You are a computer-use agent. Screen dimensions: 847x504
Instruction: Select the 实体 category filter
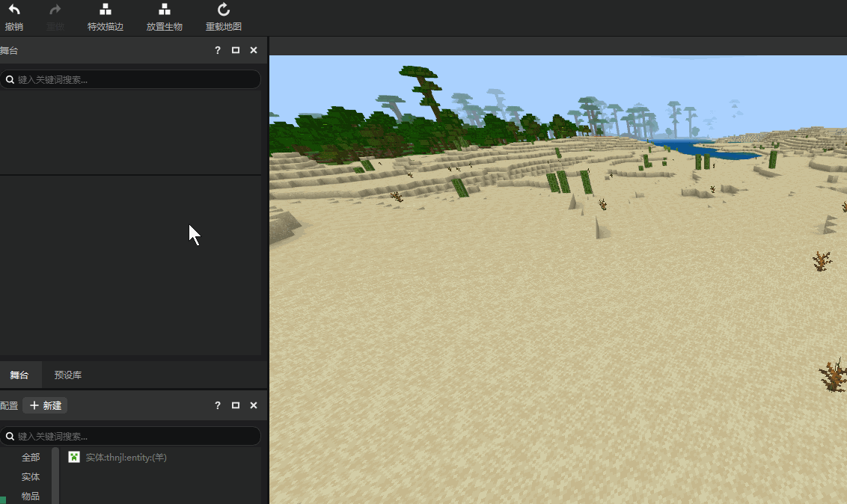pos(30,476)
